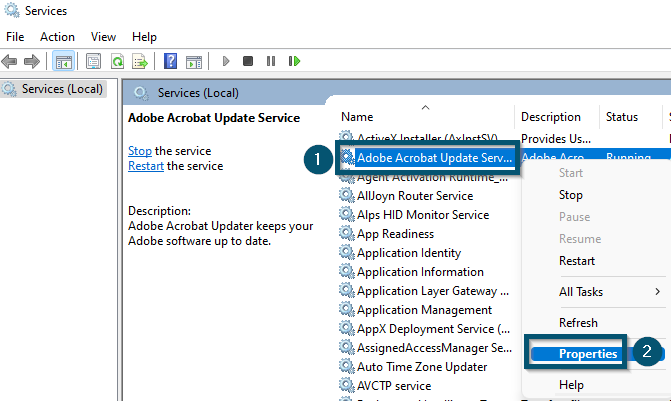Click the Refresh toolbar icon
Image resolution: width=671 pixels, height=401 pixels.
(117, 61)
